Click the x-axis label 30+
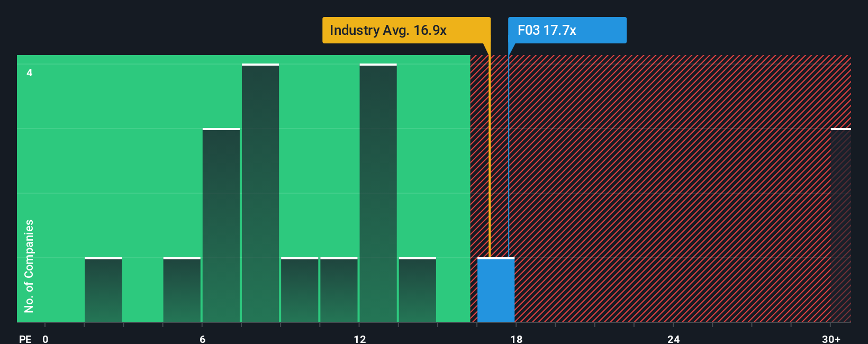This screenshot has width=868, height=344. pos(831,339)
